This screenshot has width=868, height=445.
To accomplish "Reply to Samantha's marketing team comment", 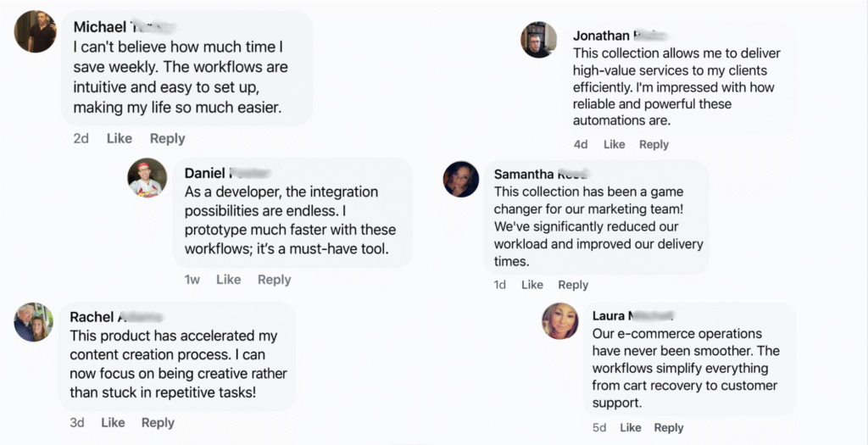I will pos(573,285).
